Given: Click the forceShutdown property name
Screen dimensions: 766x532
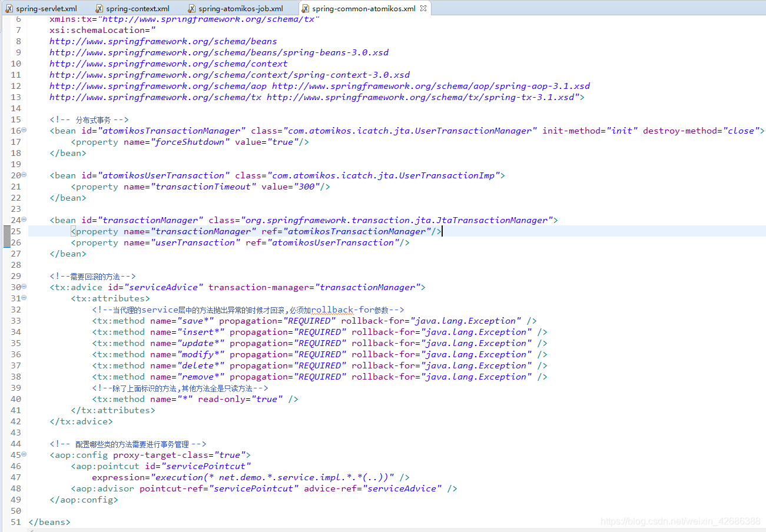Looking at the screenshot, I should pyautogui.click(x=191, y=142).
